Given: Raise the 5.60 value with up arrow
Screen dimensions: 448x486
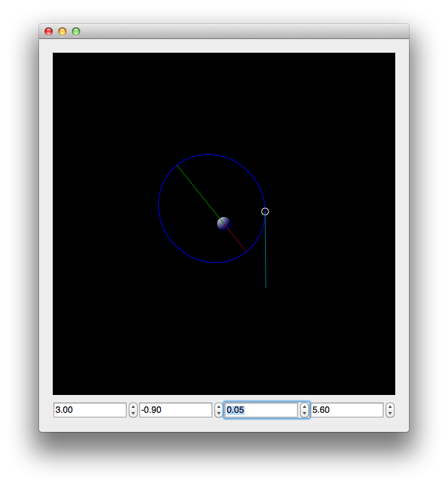Looking at the screenshot, I should pos(390,407).
